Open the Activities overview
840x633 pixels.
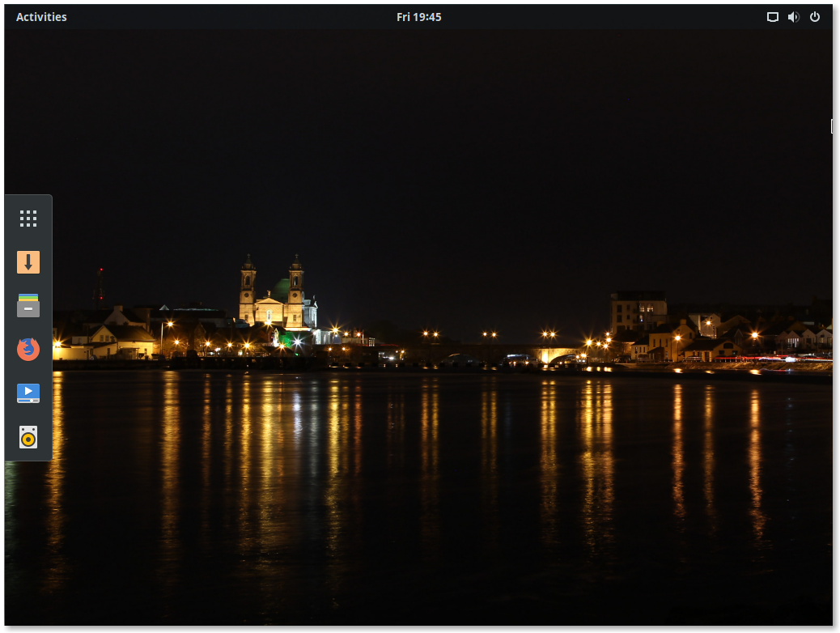point(41,17)
